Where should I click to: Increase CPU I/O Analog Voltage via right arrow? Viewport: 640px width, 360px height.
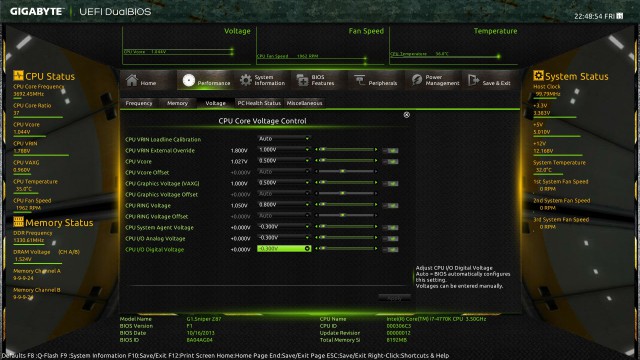[376, 238]
